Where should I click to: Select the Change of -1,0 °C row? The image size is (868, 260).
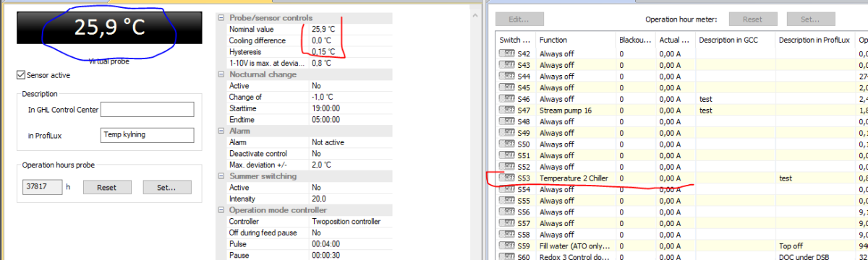310,97
